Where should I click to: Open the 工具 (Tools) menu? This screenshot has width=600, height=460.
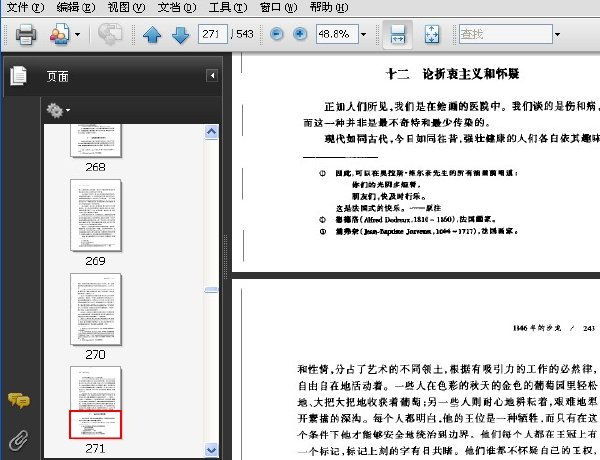(228, 7)
